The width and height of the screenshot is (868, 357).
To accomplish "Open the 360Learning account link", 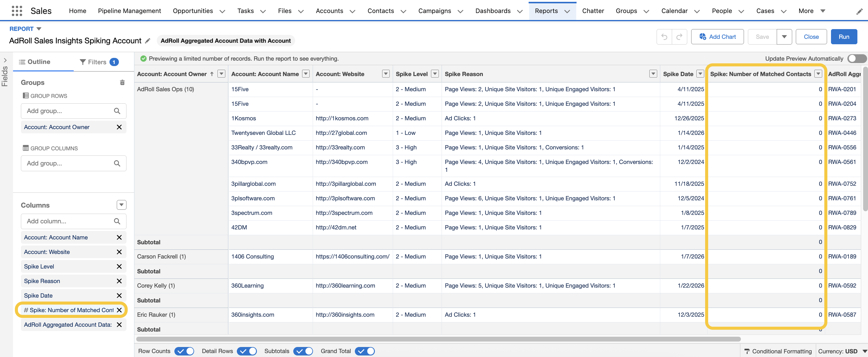I will [x=247, y=285].
